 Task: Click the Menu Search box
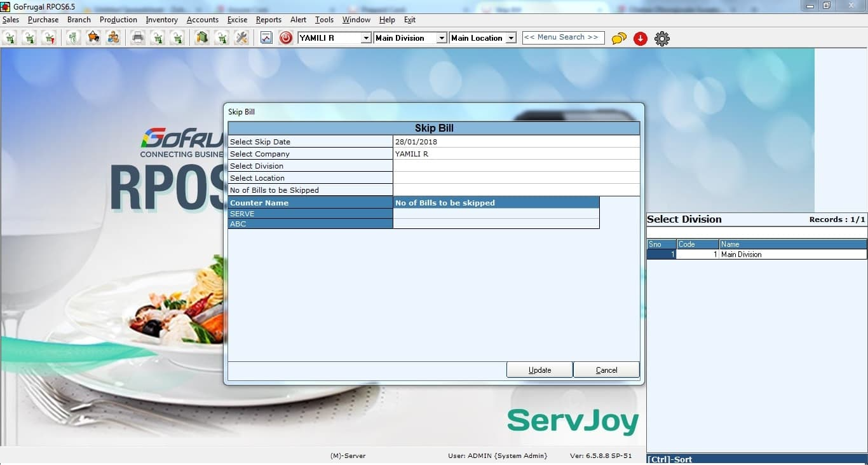[563, 38]
